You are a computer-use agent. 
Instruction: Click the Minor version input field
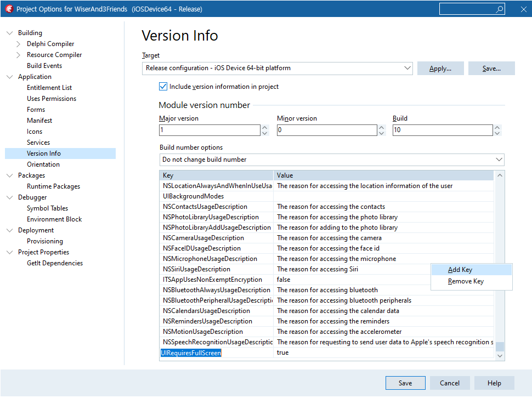327,130
